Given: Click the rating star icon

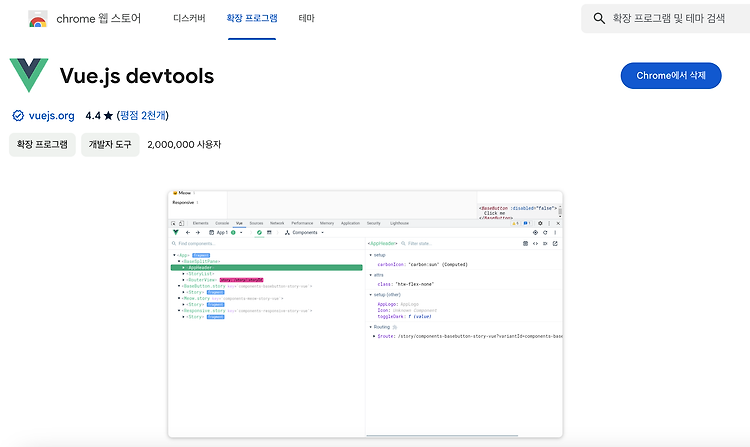Looking at the screenshot, I should click(x=109, y=116).
